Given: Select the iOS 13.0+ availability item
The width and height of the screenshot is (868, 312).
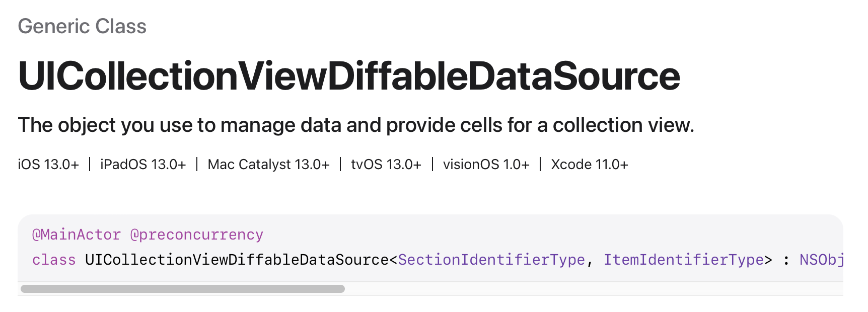Looking at the screenshot, I should [48, 165].
